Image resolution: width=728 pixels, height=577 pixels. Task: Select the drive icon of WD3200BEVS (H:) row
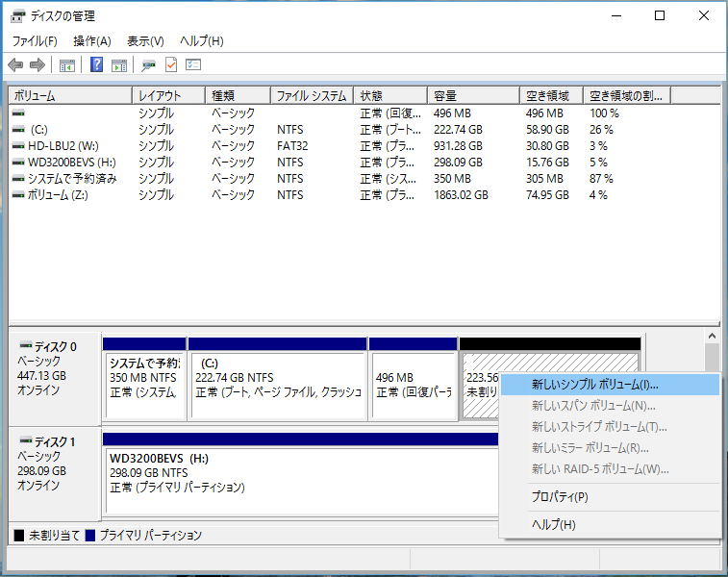click(x=18, y=162)
